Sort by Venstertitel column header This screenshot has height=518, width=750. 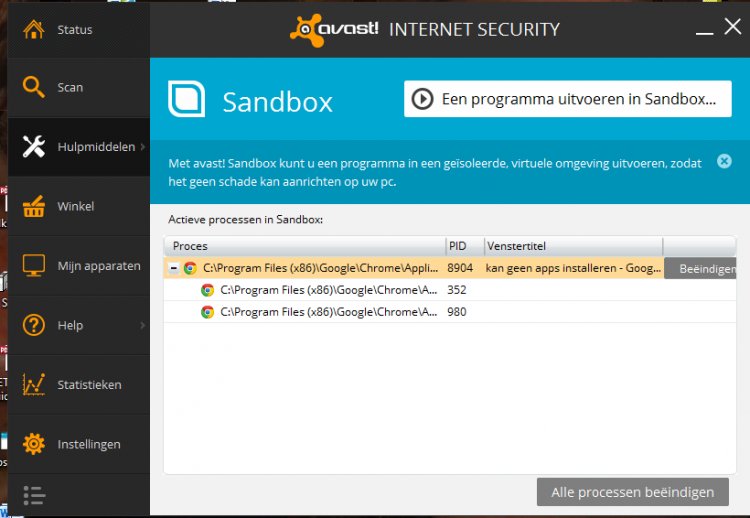coord(573,246)
